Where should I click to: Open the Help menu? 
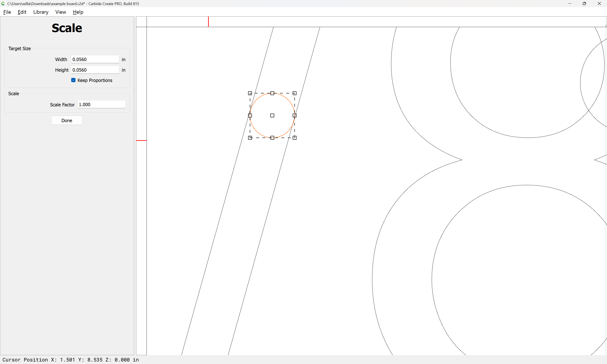tap(78, 12)
